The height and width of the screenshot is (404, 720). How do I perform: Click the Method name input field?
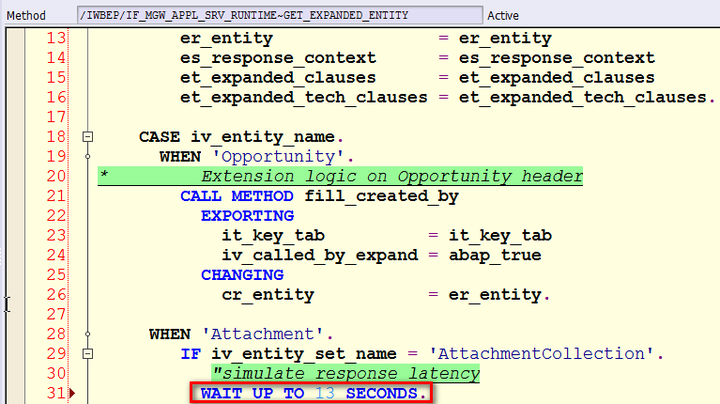point(280,15)
